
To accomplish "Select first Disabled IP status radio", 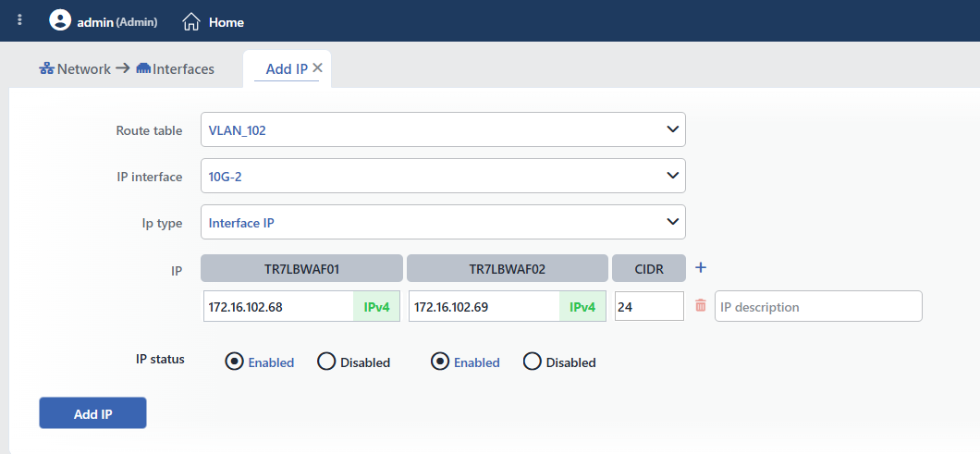I will [x=327, y=362].
